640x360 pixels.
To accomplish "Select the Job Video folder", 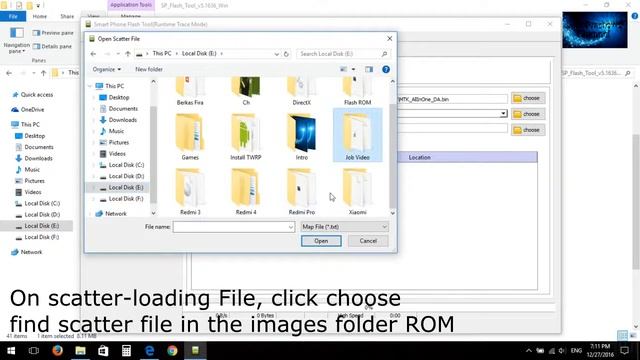I will (358, 136).
